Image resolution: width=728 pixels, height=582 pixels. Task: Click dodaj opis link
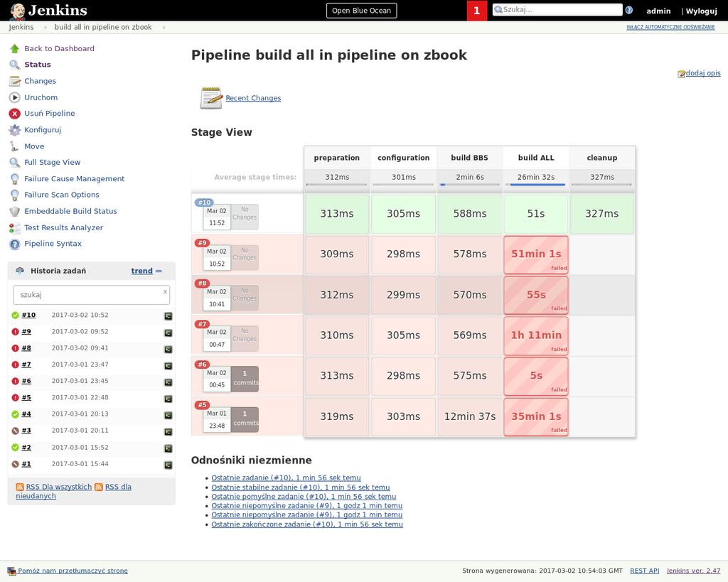(703, 73)
